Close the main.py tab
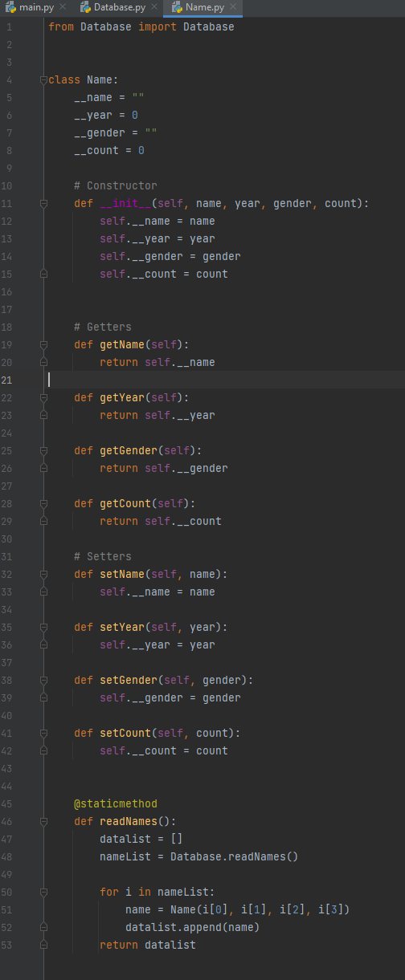405x980 pixels. click(63, 7)
